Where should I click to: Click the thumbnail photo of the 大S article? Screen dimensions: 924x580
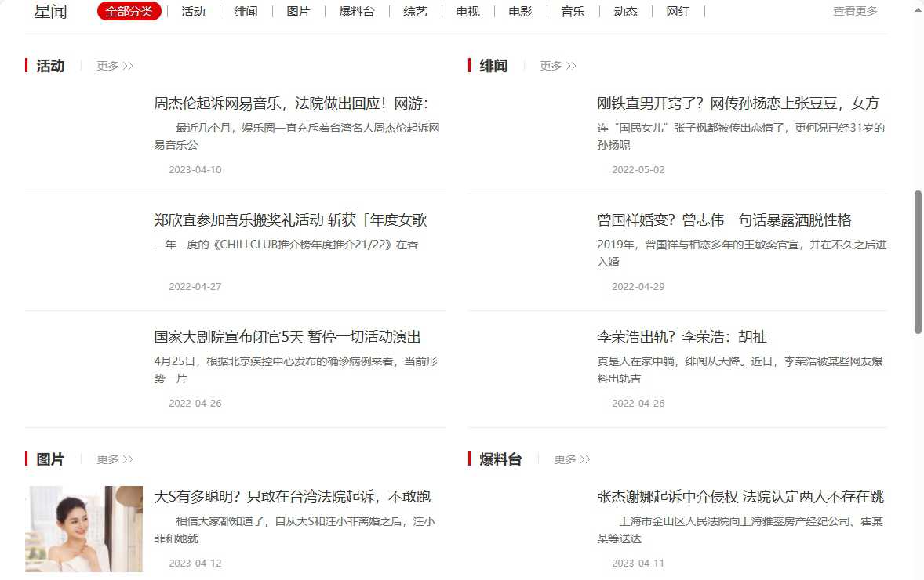pyautogui.click(x=84, y=529)
